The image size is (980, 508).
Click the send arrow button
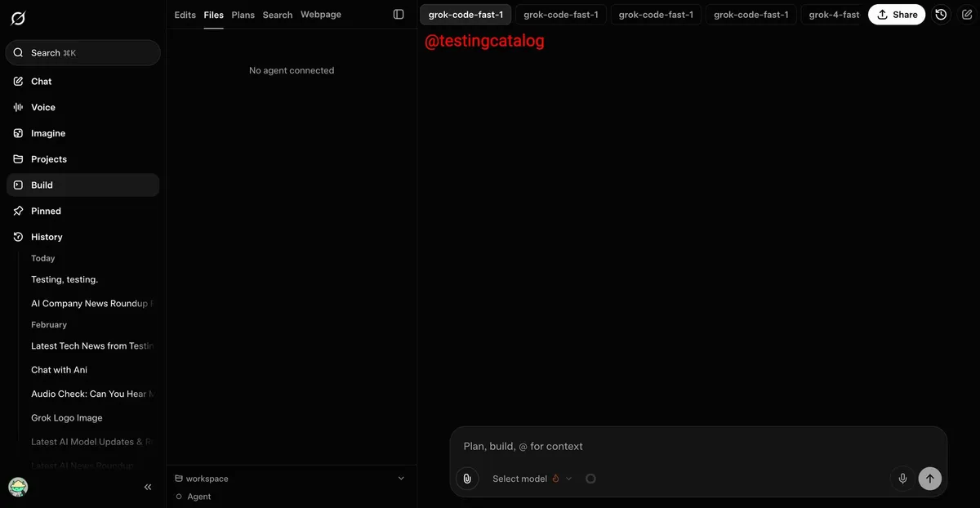pyautogui.click(x=929, y=479)
